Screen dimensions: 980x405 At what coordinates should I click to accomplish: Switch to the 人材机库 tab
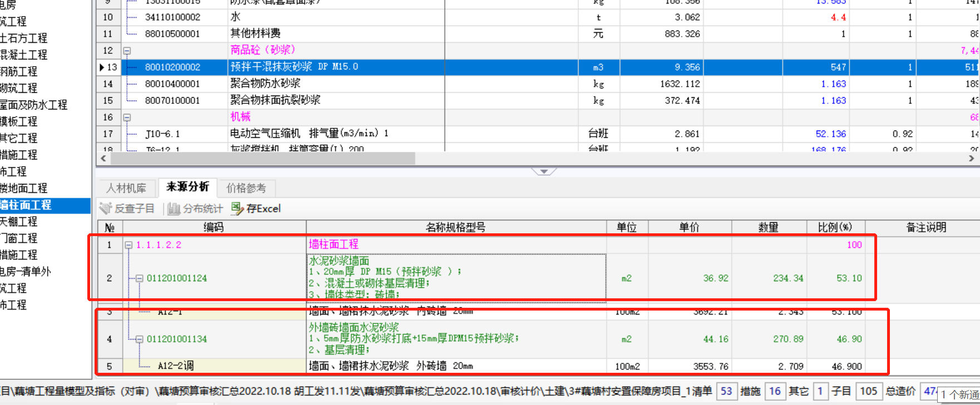click(x=127, y=188)
